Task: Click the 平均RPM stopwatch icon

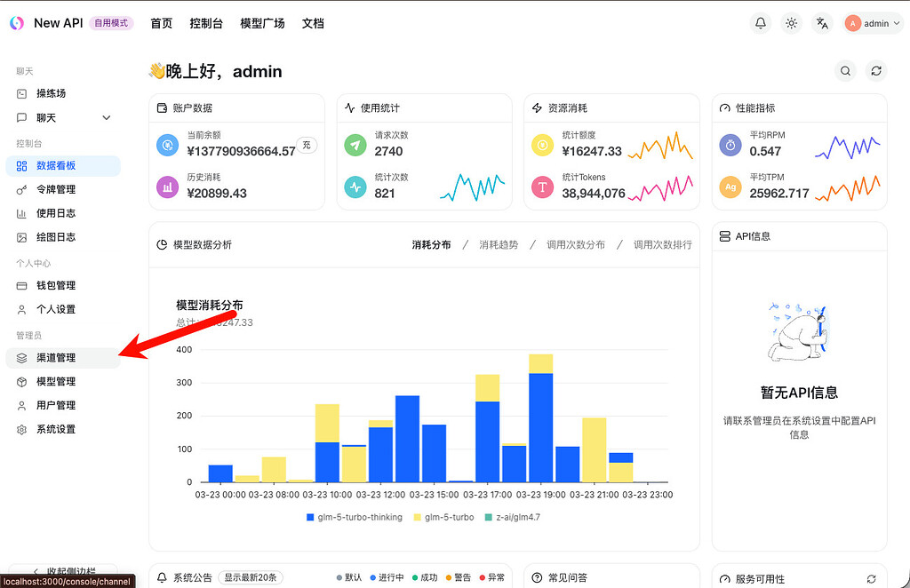Action: [730, 145]
